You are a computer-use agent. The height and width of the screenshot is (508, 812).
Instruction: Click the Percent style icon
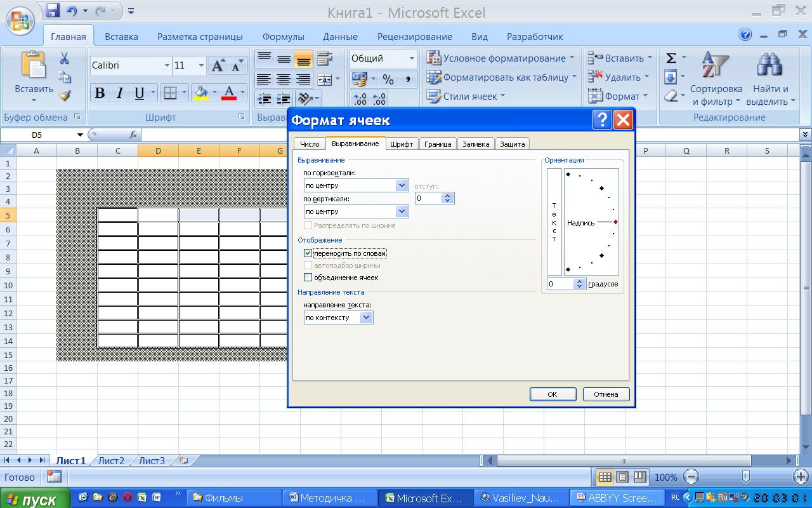[388, 79]
